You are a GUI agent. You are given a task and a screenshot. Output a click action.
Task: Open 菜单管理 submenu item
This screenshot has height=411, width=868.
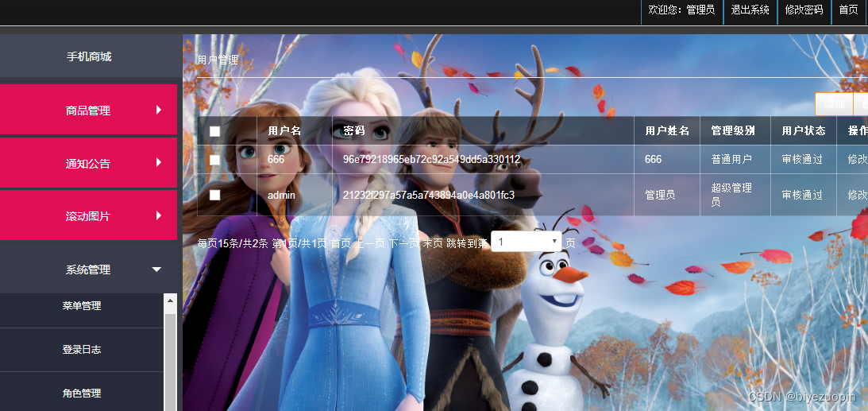point(82,306)
